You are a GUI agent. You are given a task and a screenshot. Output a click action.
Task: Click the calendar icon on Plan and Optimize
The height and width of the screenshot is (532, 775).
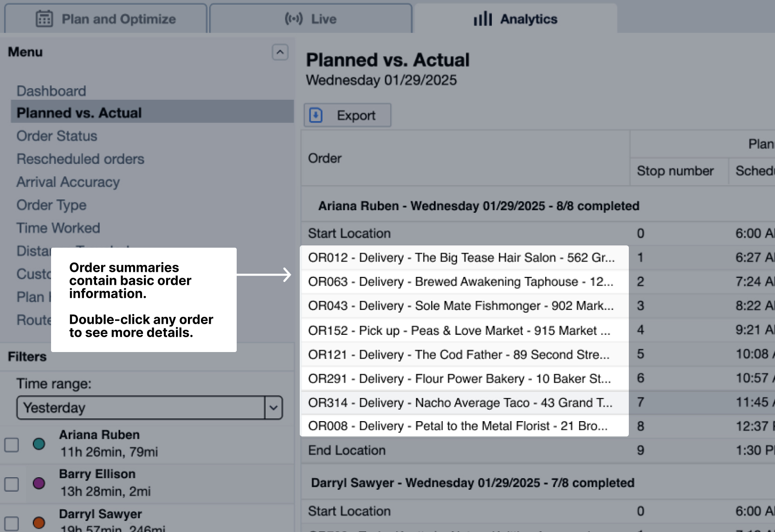[44, 19]
